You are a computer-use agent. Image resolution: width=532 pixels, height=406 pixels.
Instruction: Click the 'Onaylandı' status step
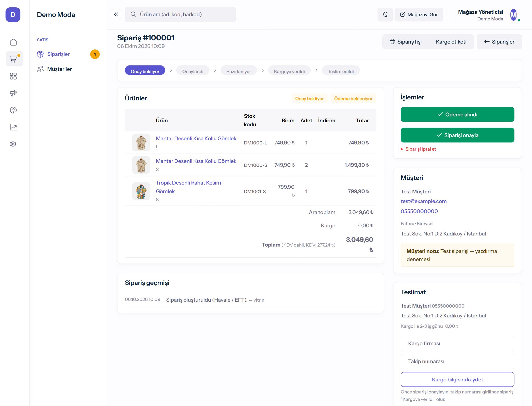point(193,71)
